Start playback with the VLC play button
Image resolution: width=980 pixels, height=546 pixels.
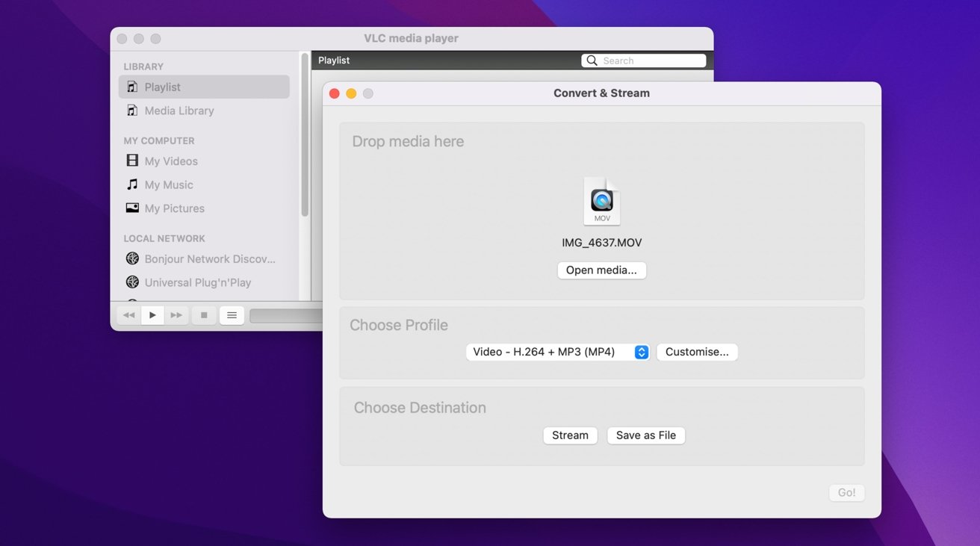pos(152,315)
